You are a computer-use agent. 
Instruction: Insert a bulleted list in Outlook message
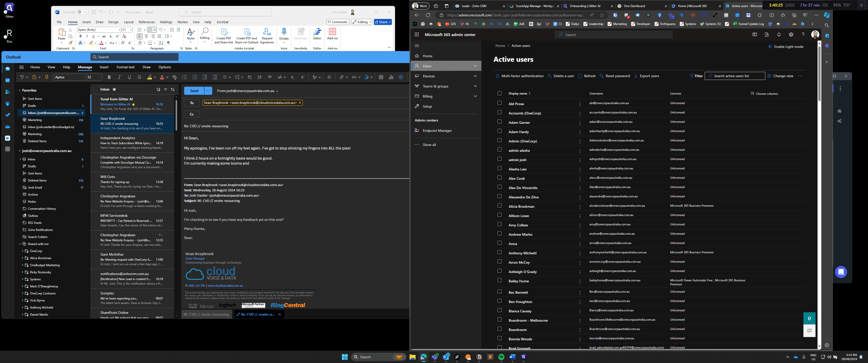coord(184,77)
